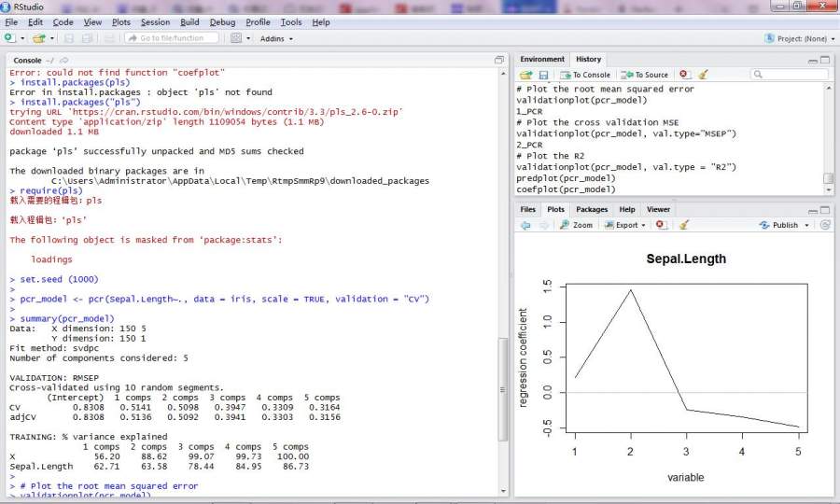Screen dimensions: 840x504
Task: Refresh the current plot icon
Action: coord(825,225)
